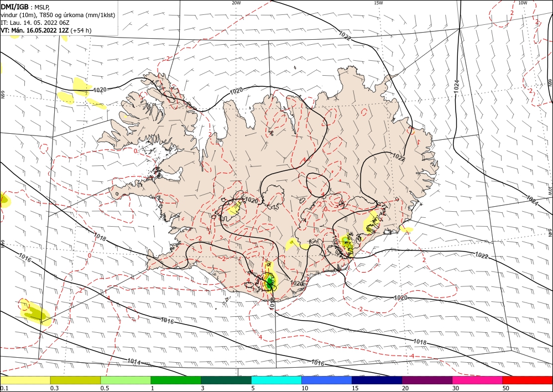Choose the navy 15–20 legend swatch
Viewport: 553px width, 392px height.
(x=377, y=380)
